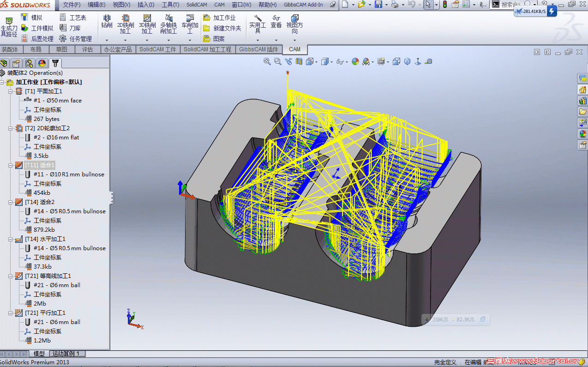This screenshot has height=367, width=588.
Task: Open the PropertyManager panel tab
Action: tap(16, 63)
